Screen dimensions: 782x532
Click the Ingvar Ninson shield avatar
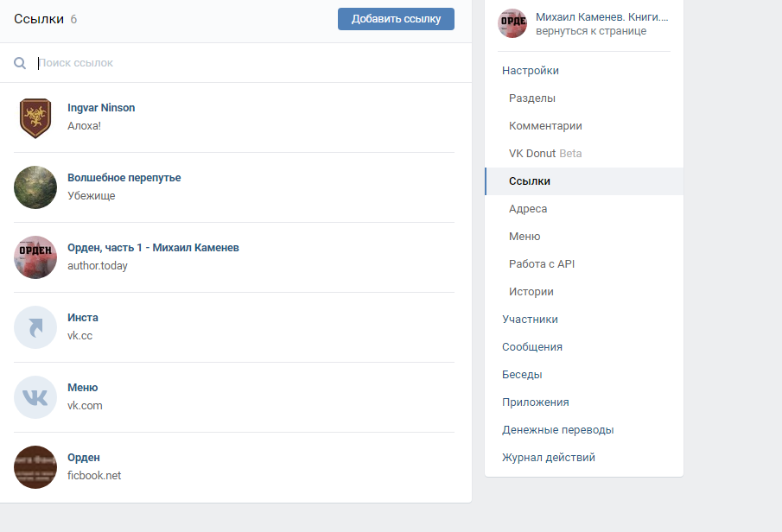35,117
